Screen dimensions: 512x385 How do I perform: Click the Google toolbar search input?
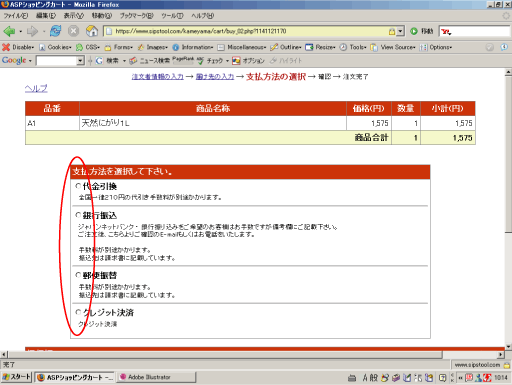tap(56, 61)
